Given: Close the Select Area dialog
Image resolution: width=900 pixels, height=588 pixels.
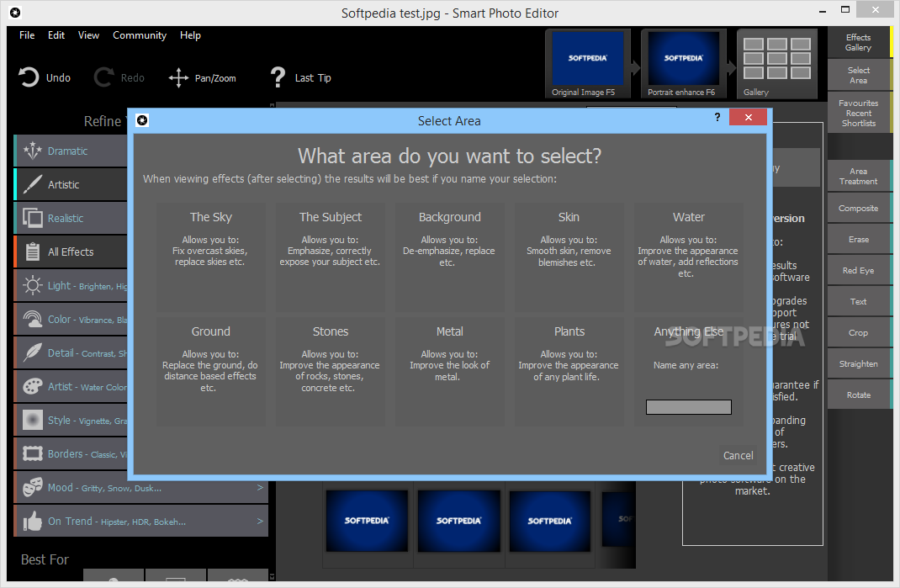Looking at the screenshot, I should pyautogui.click(x=748, y=117).
